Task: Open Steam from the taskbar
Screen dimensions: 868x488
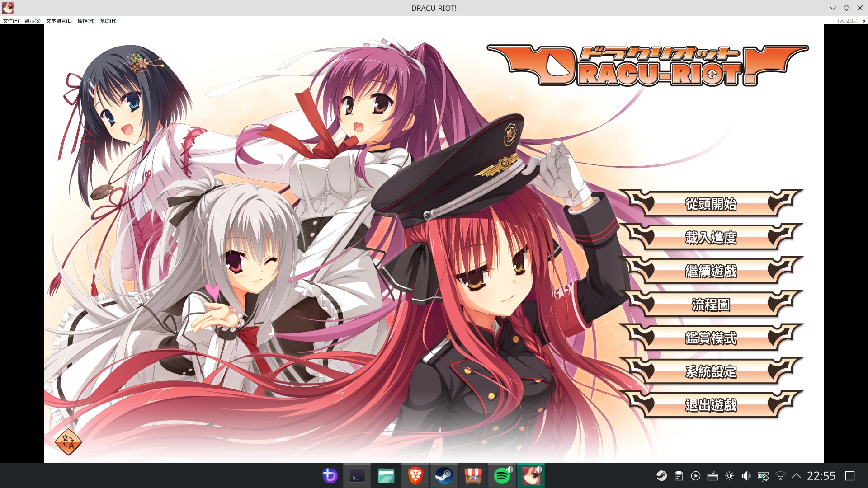Action: [x=444, y=475]
